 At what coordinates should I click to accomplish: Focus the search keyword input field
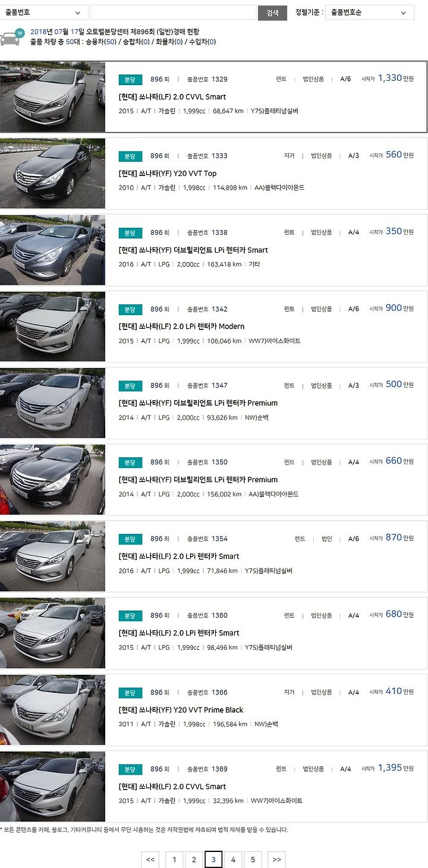pyautogui.click(x=173, y=12)
